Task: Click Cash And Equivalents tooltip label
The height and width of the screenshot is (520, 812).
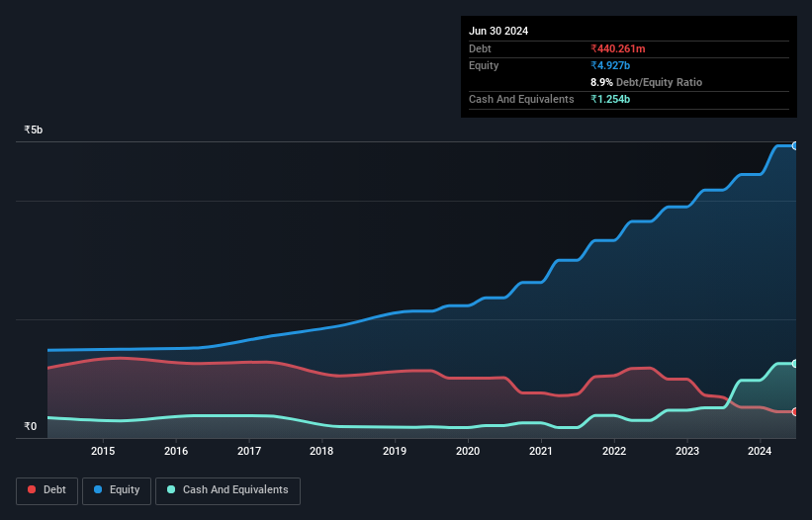Action: (x=521, y=99)
